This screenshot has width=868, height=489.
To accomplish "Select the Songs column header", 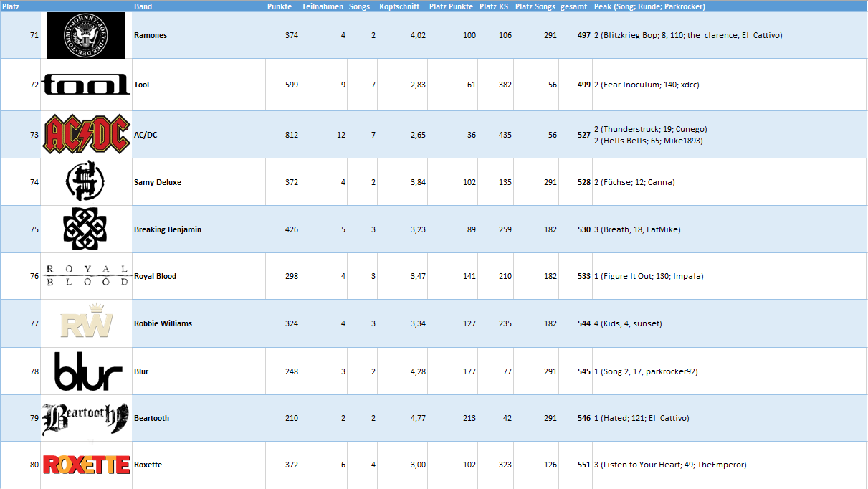I will (x=360, y=6).
